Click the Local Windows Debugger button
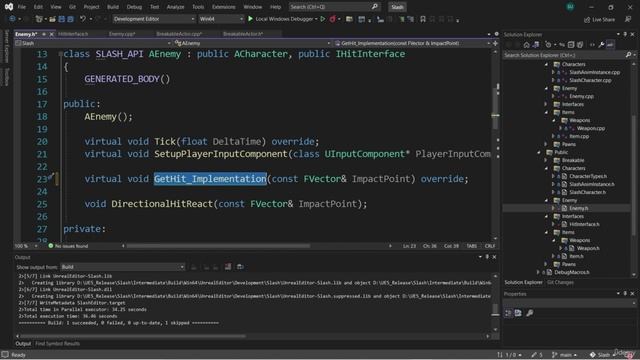640x360 pixels. (282, 19)
